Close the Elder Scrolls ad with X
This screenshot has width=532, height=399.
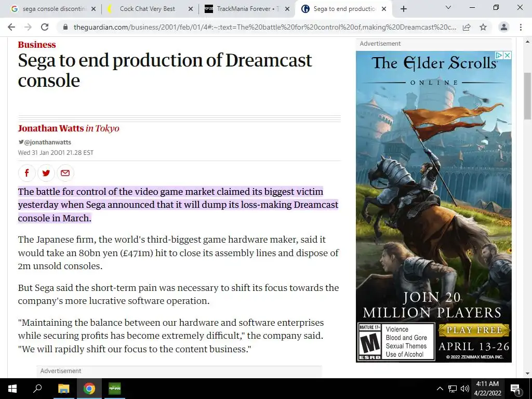507,55
